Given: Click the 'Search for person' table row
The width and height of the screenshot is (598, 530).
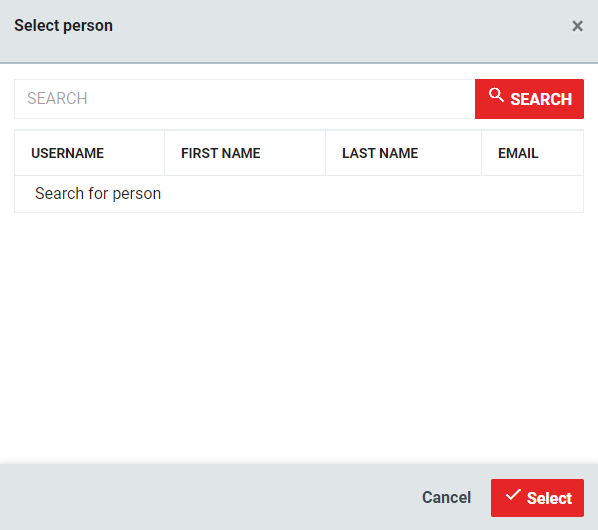Looking at the screenshot, I should [299, 194].
